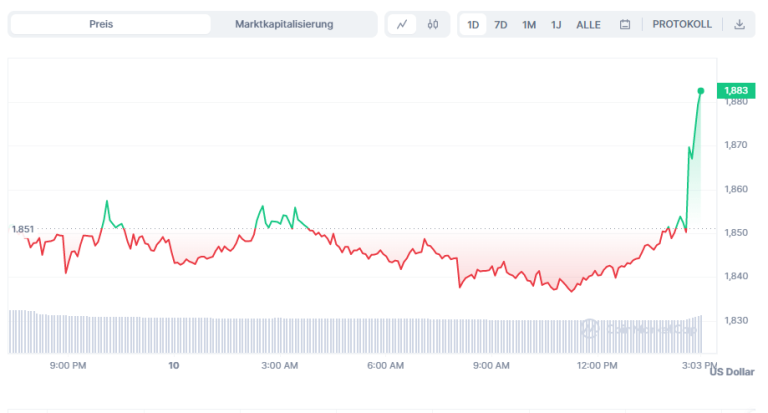Click the green 1,883 current price label
Screen dimensions: 768x413
point(735,90)
